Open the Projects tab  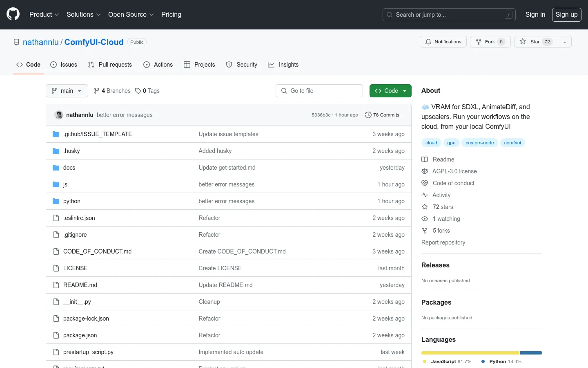coord(199,65)
